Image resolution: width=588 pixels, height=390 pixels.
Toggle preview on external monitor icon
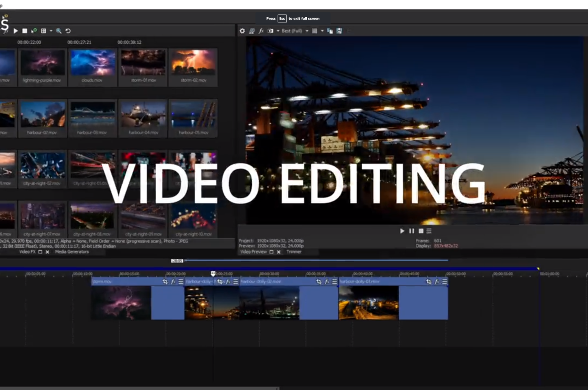pyautogui.click(x=252, y=31)
